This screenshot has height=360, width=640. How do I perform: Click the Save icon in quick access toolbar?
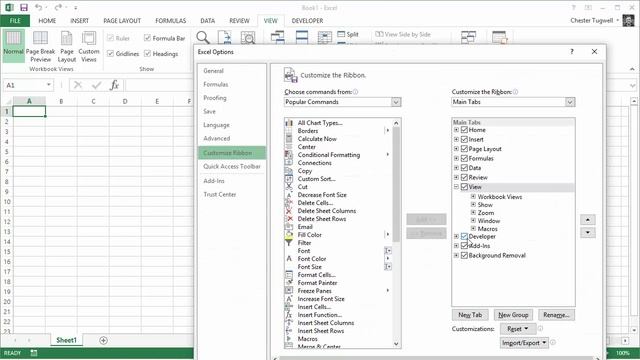24,7
